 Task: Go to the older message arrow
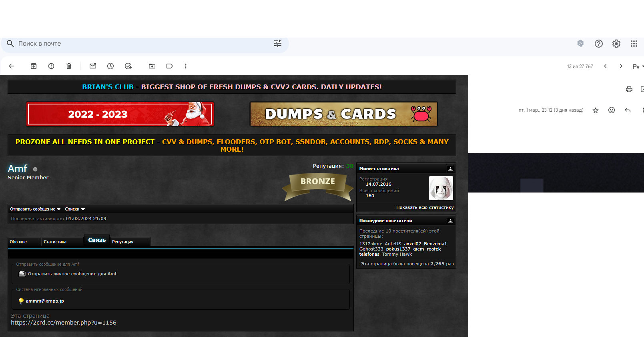[x=621, y=66]
